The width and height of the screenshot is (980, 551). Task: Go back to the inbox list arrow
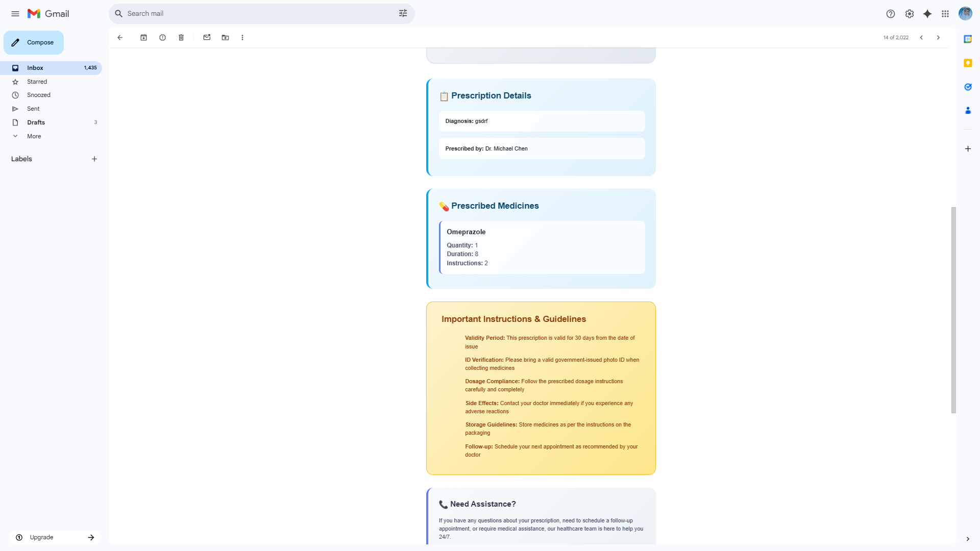point(120,38)
